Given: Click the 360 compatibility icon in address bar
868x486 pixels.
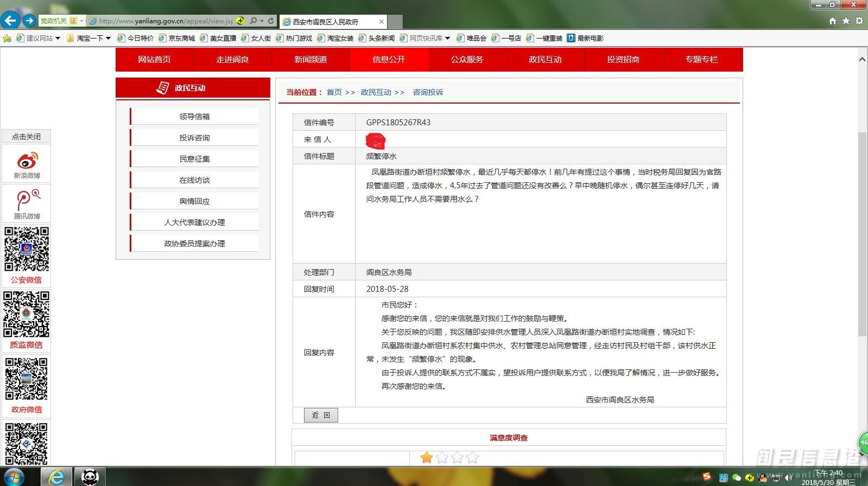Looking at the screenshot, I should [x=241, y=21].
